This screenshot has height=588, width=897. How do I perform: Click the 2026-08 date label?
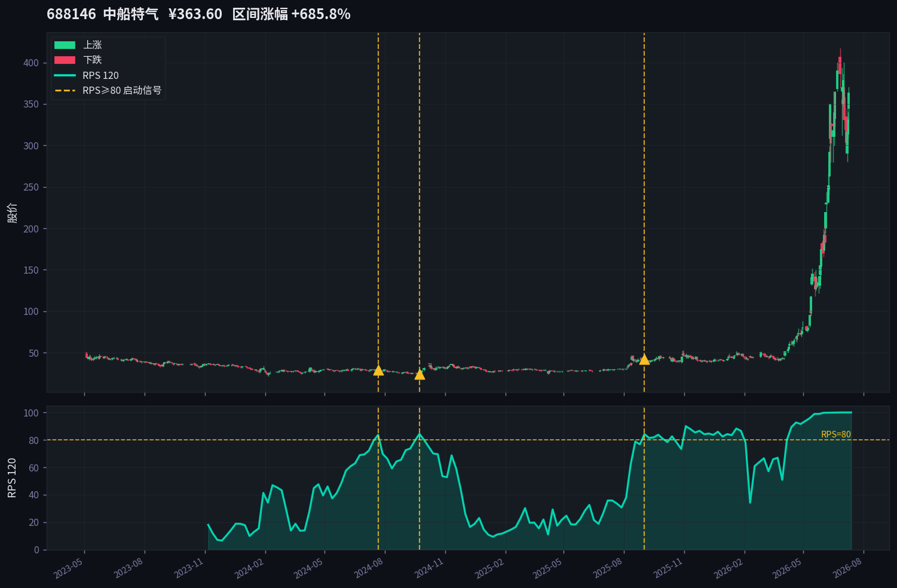849,568
